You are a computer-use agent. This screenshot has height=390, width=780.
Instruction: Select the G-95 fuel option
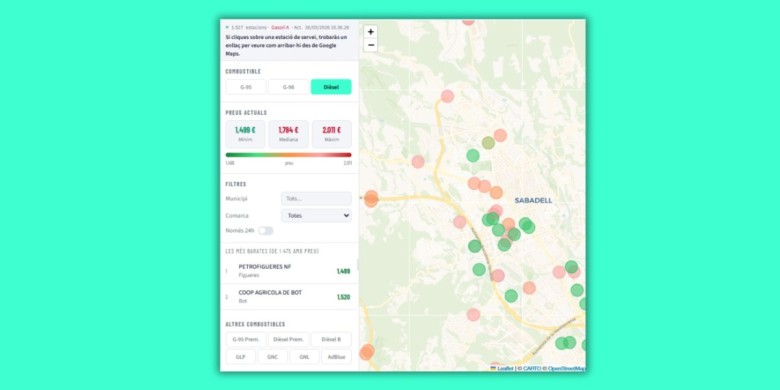(246, 87)
